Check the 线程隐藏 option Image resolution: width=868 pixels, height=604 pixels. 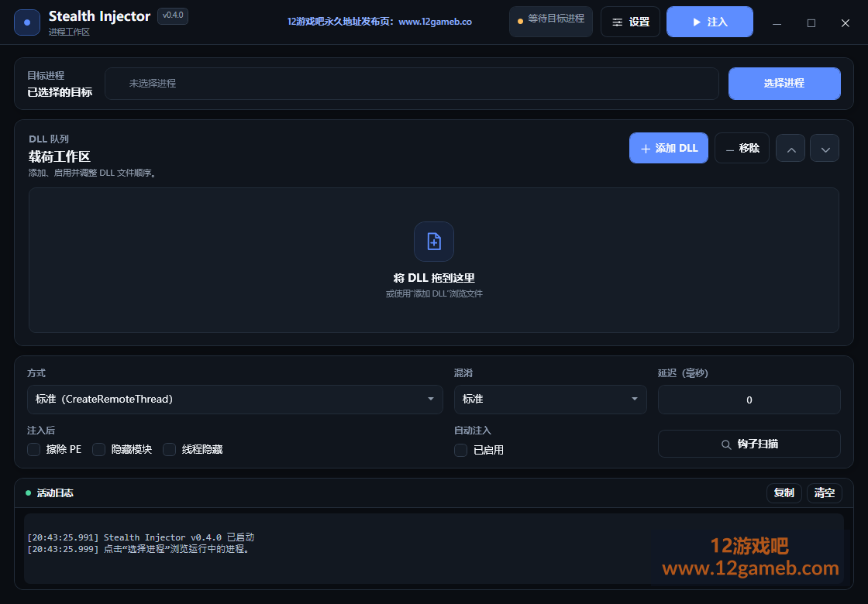coord(170,450)
